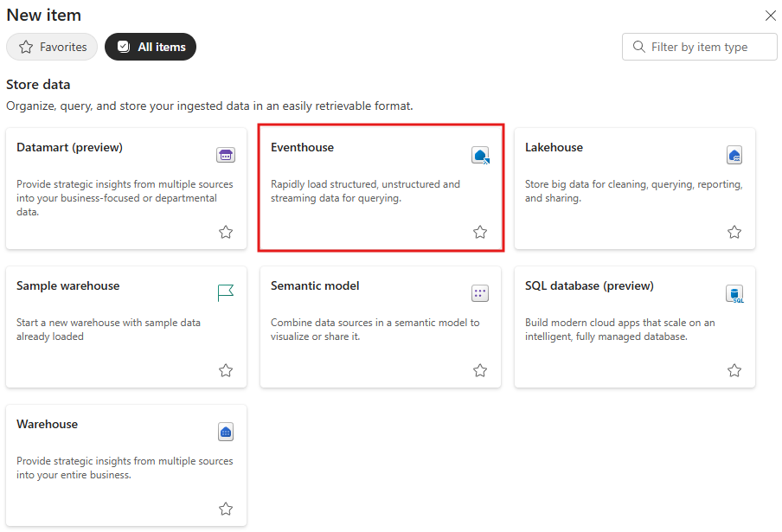Close the New item panel
Viewport: 782px width, 532px height.
tap(771, 16)
